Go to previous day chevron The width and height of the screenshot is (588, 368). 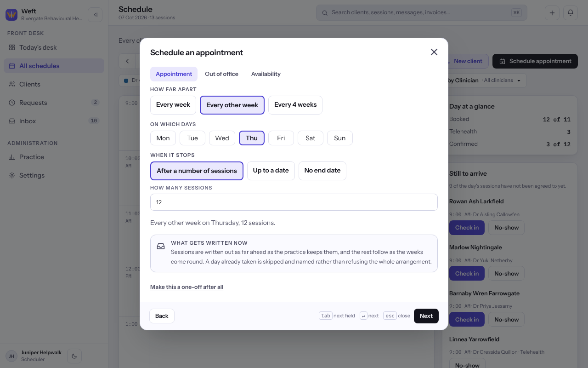click(x=127, y=61)
